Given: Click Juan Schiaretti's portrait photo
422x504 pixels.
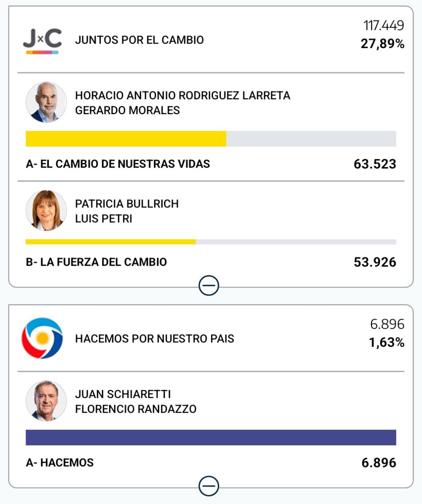Looking at the screenshot, I should [46, 401].
